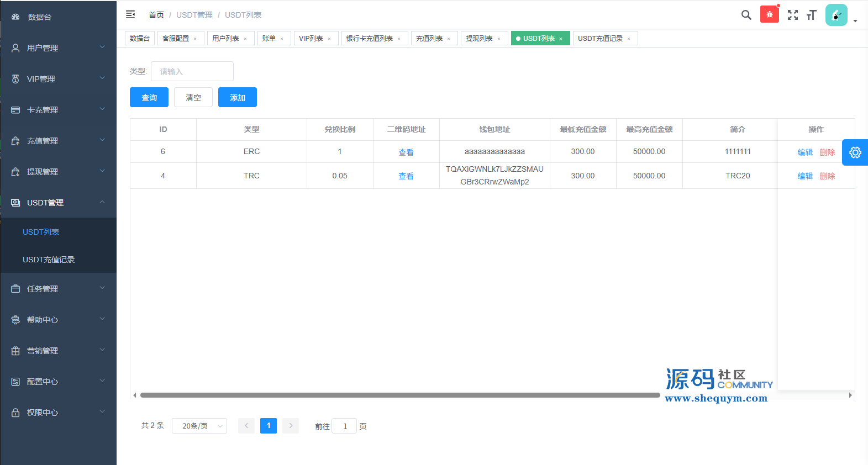Switch to the 充值列表 tab
The height and width of the screenshot is (465, 868).
tap(429, 38)
